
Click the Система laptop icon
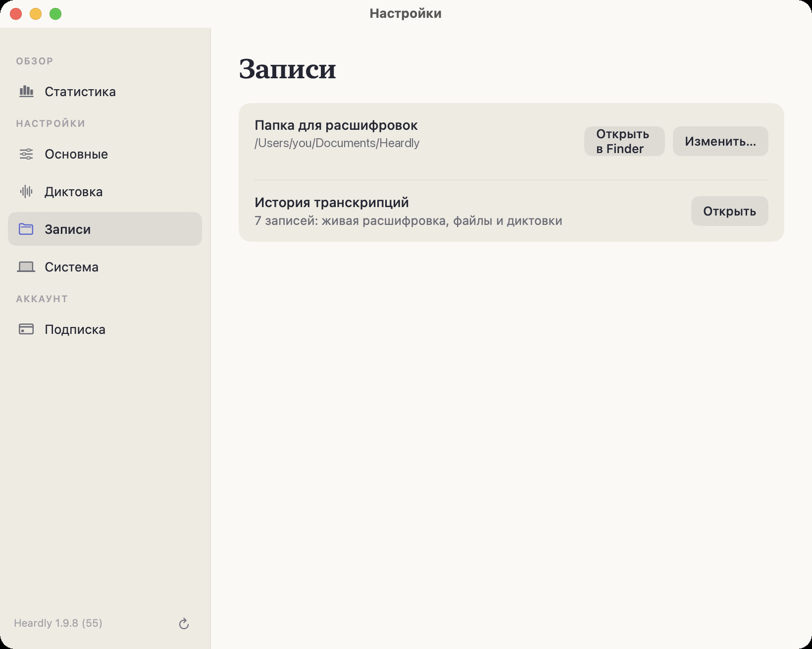point(26,267)
